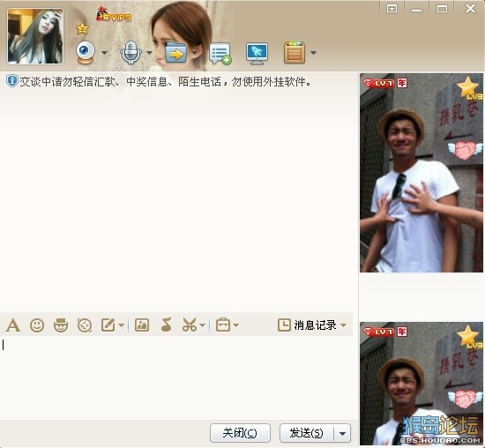The width and height of the screenshot is (485, 448).
Task: Open send shortcut options arrow
Action: 342,433
